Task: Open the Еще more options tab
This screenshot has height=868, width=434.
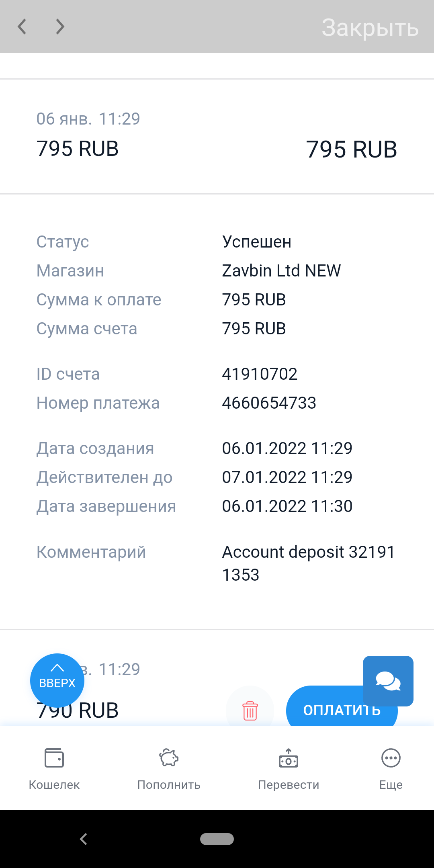Action: 391,768
